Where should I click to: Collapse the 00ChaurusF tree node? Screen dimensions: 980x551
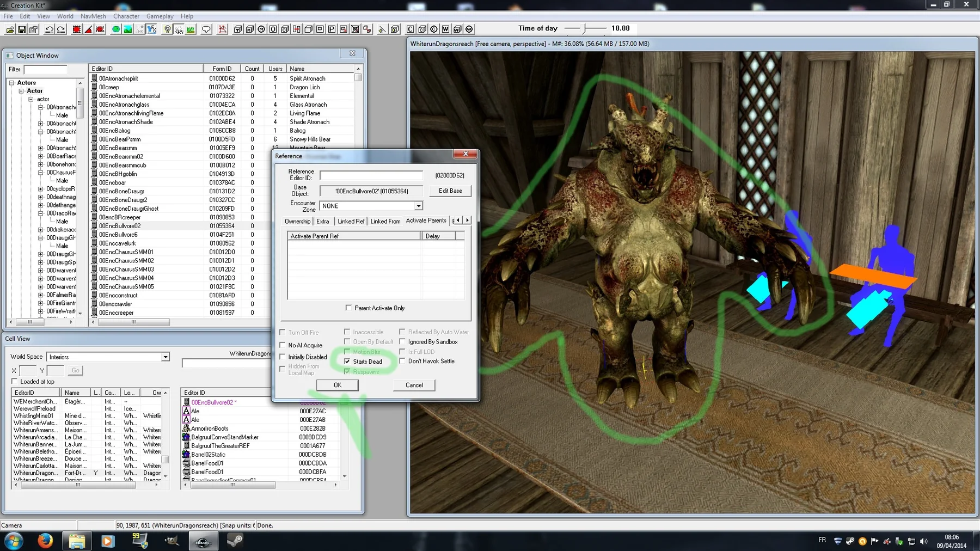41,173
